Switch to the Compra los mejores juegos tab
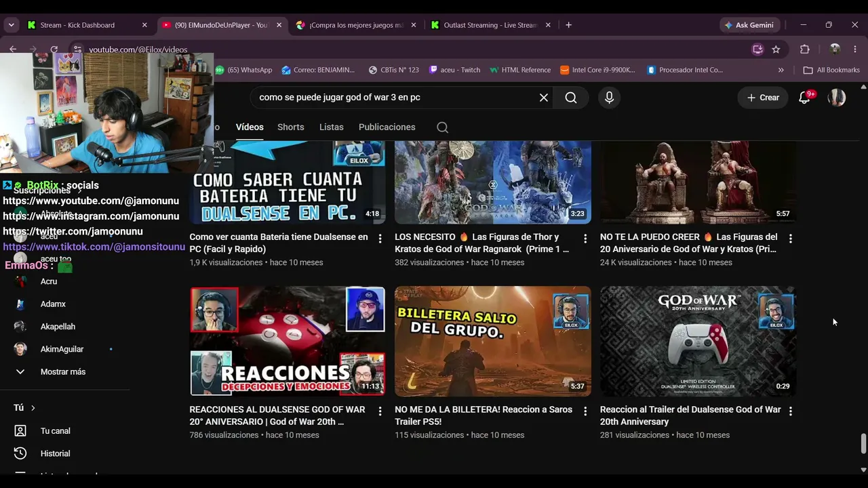868x488 pixels. point(356,25)
